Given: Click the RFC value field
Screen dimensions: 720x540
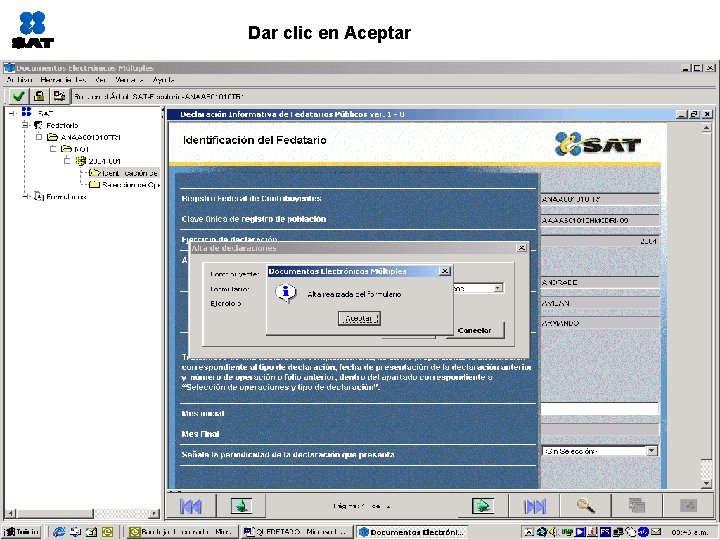Looking at the screenshot, I should 600,200.
